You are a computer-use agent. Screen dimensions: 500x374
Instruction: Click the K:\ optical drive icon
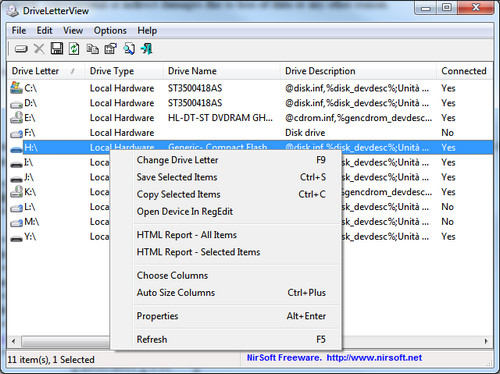coord(16,192)
